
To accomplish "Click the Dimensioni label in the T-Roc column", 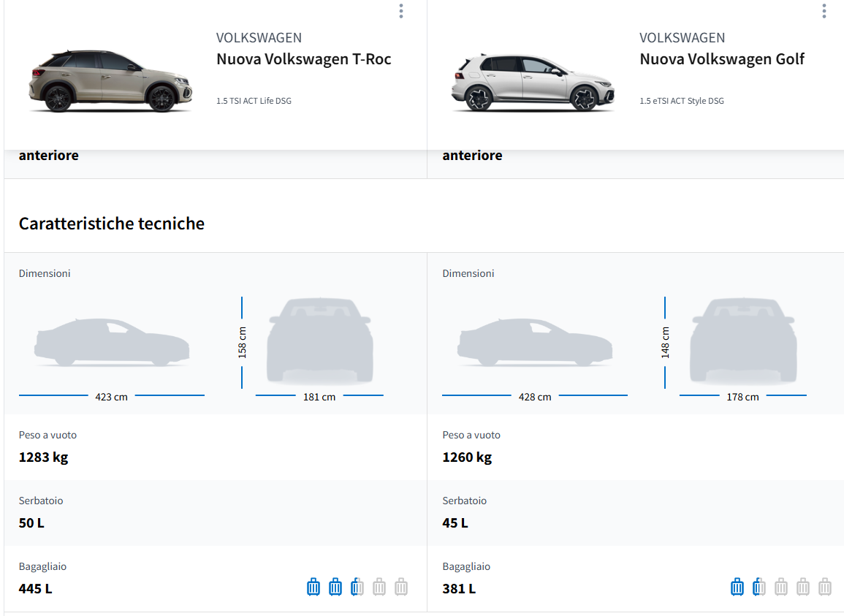I will tap(45, 273).
